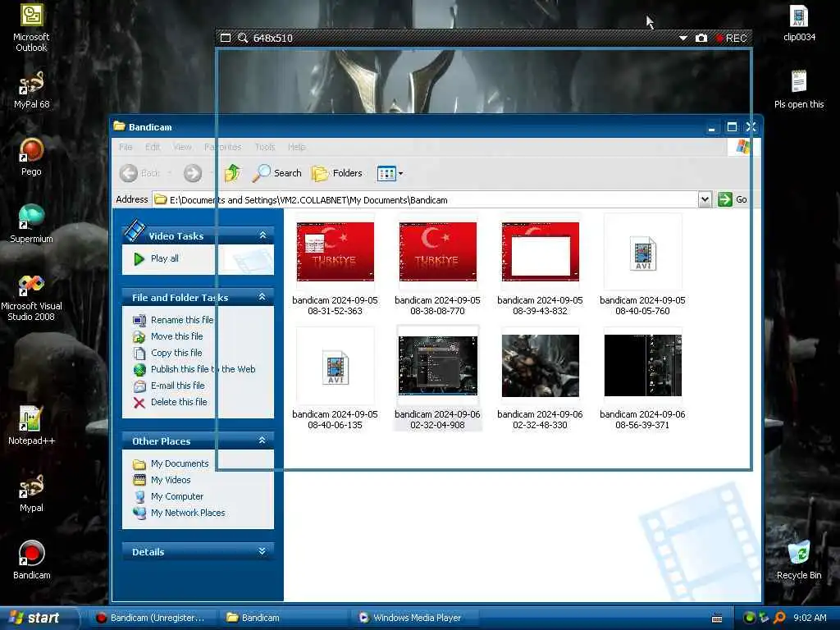Open the Mypal desktop shortcut
The width and height of the screenshot is (840, 630).
click(31, 493)
